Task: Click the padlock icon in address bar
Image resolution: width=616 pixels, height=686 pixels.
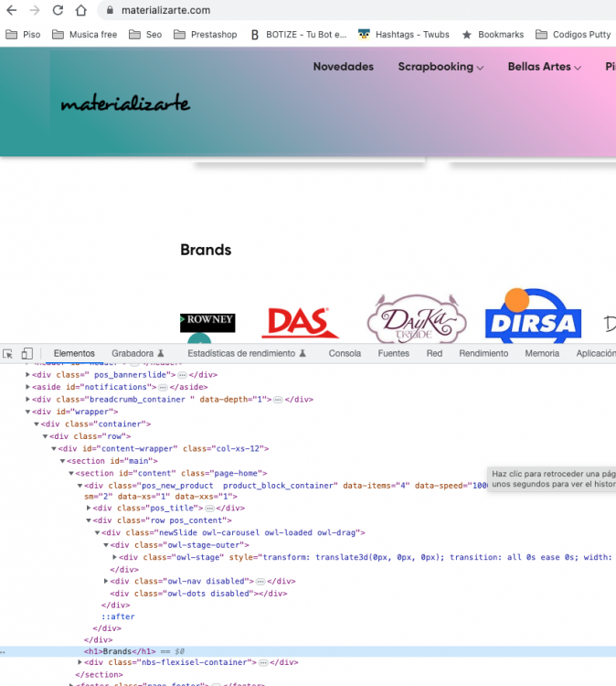Action: click(111, 10)
